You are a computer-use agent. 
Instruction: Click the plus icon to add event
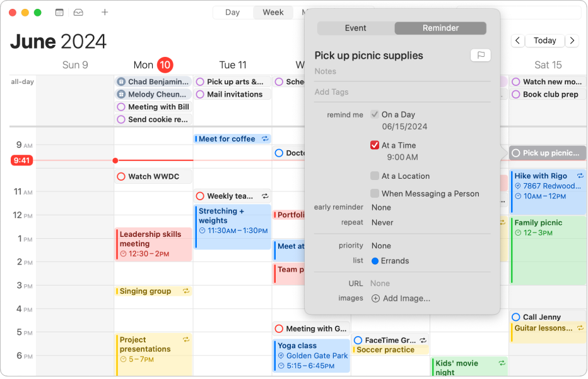pyautogui.click(x=105, y=12)
